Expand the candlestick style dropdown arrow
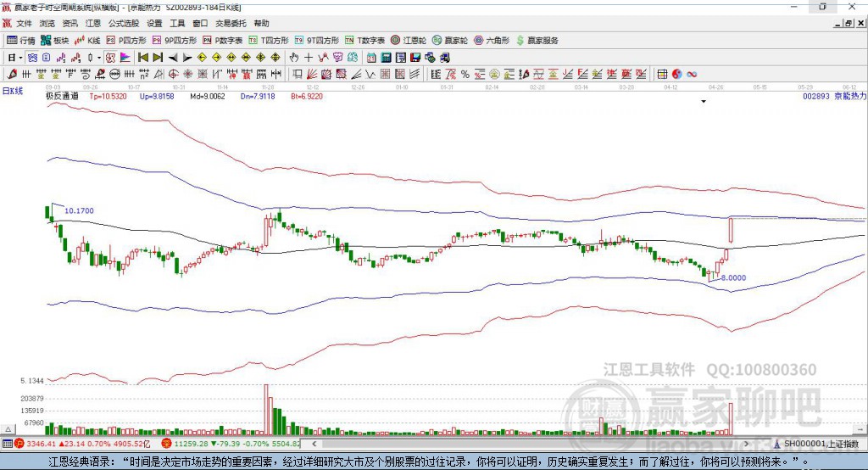 point(99,58)
